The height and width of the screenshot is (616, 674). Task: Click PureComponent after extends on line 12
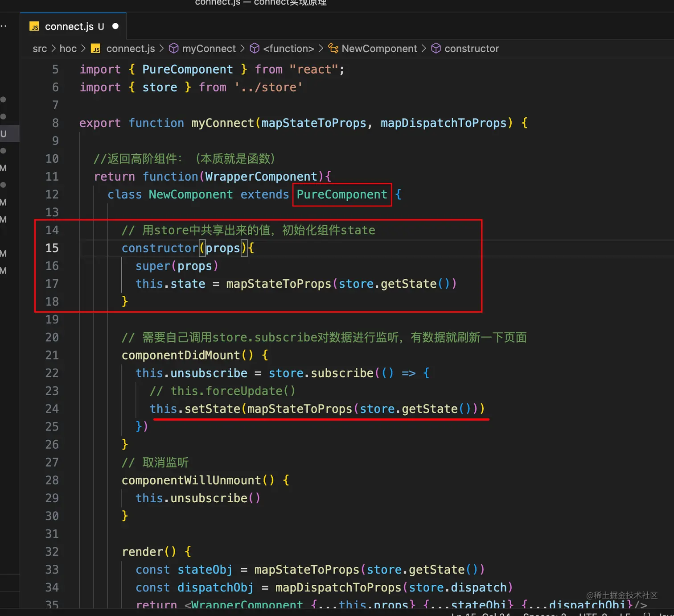[x=342, y=194]
